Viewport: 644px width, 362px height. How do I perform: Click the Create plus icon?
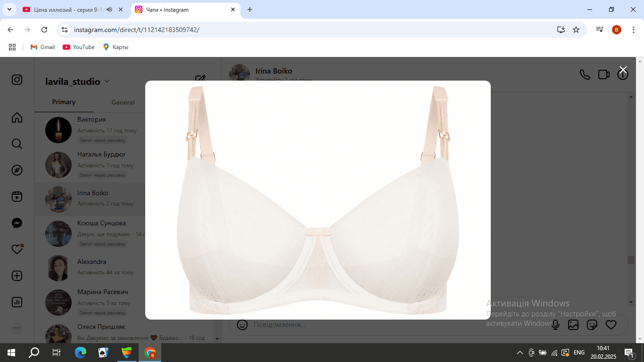pos(17,276)
